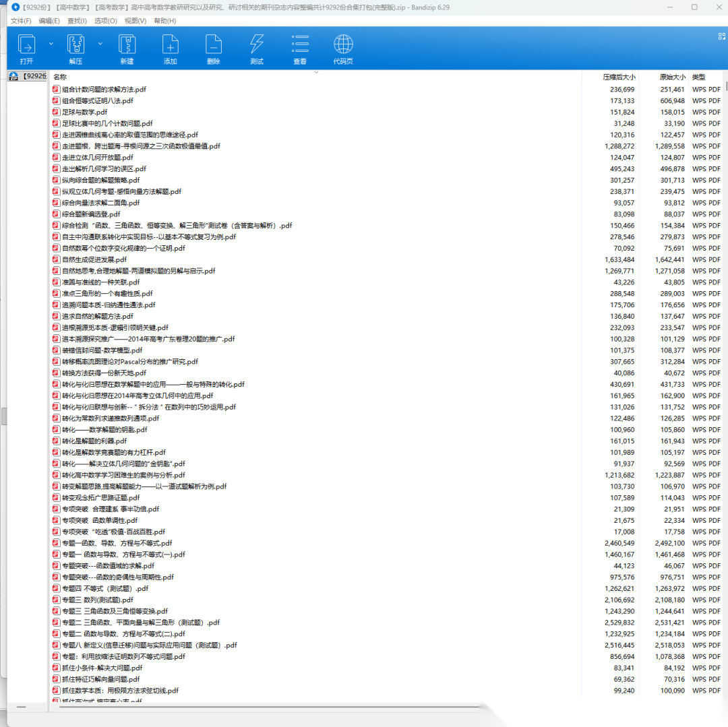Click the 新建 (New archive) icon
This screenshot has width=728, height=727.
coord(127,45)
